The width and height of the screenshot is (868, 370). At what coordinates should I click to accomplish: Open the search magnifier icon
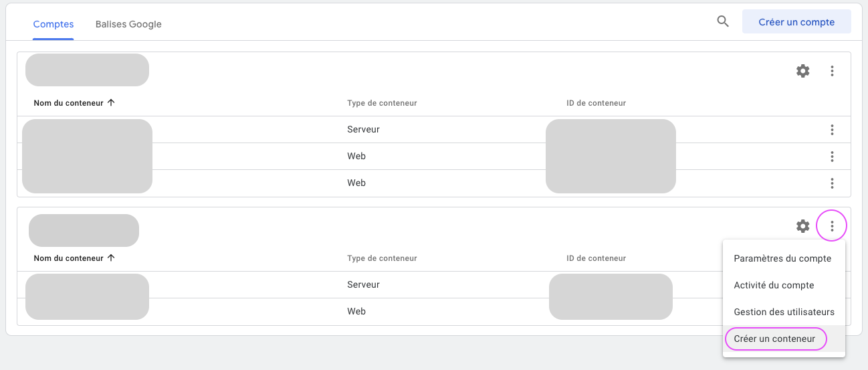point(722,21)
